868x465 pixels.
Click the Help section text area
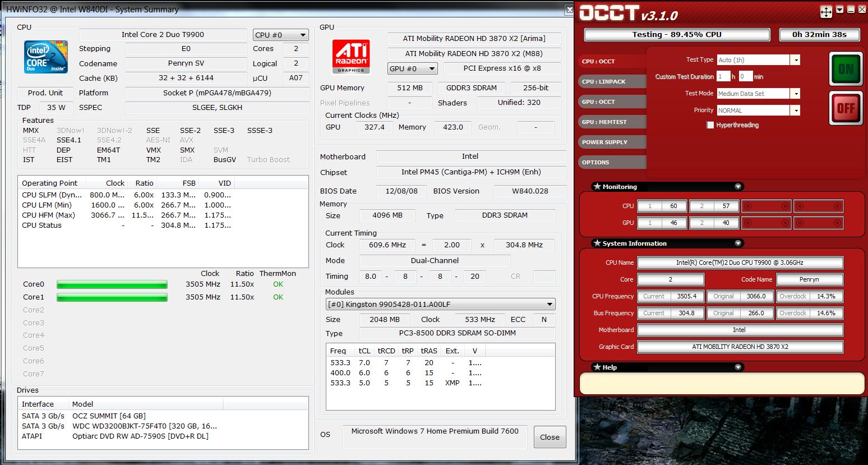[x=722, y=383]
